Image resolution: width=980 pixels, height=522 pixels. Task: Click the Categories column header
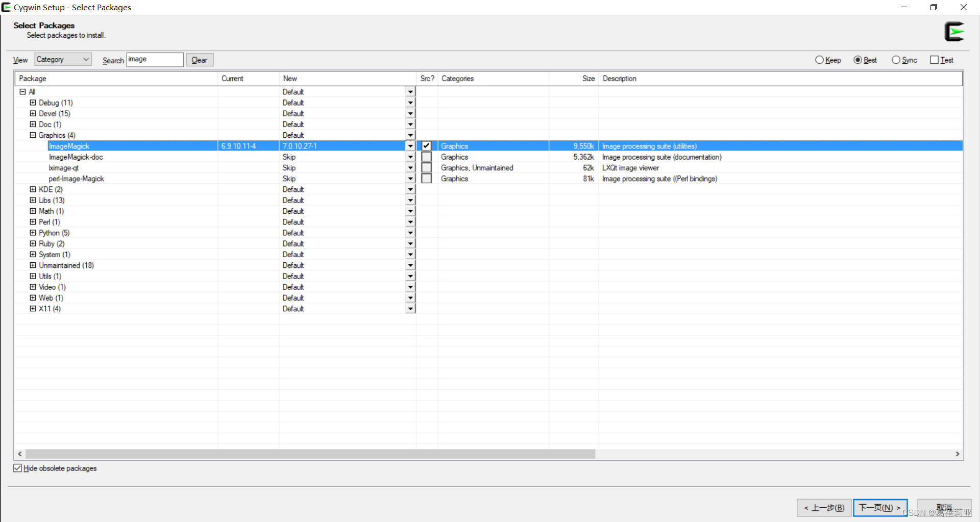(x=493, y=79)
